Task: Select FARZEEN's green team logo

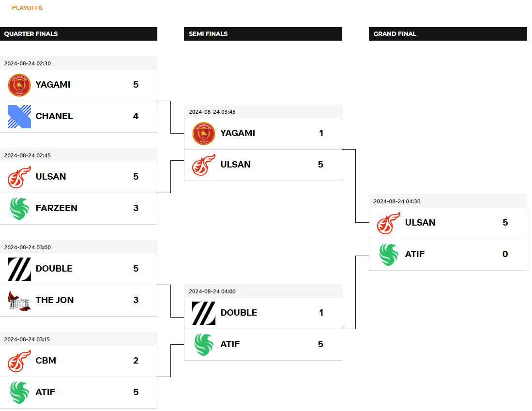Action: tap(19, 209)
